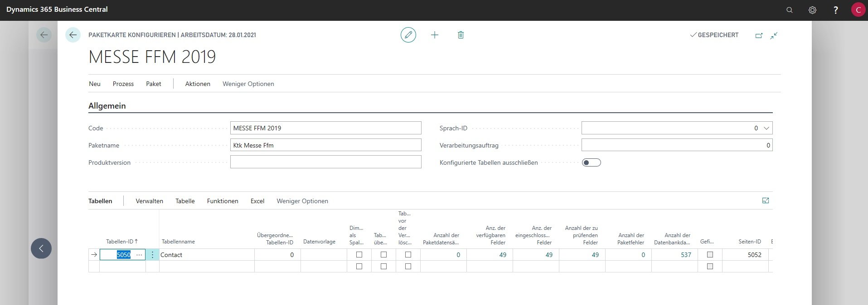Open Anzahl der Paketdatensä... value 0
Viewport: 868px width, 305px height.
click(458, 255)
